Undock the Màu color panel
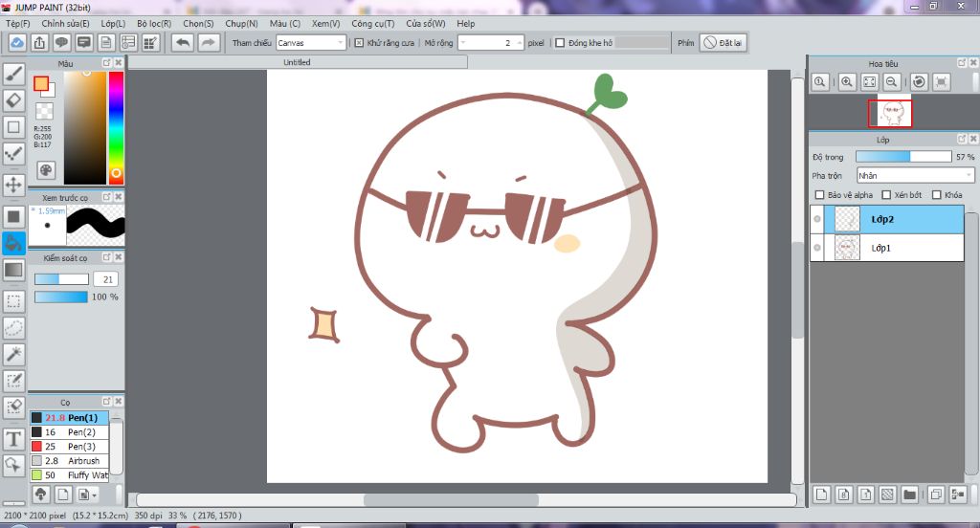980x528 pixels. point(107,63)
